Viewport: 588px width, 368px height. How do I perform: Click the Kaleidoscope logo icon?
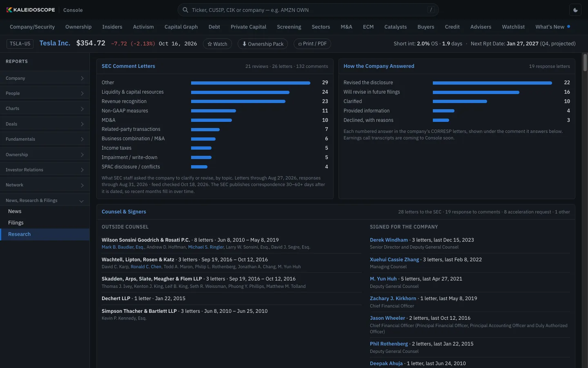pos(9,10)
